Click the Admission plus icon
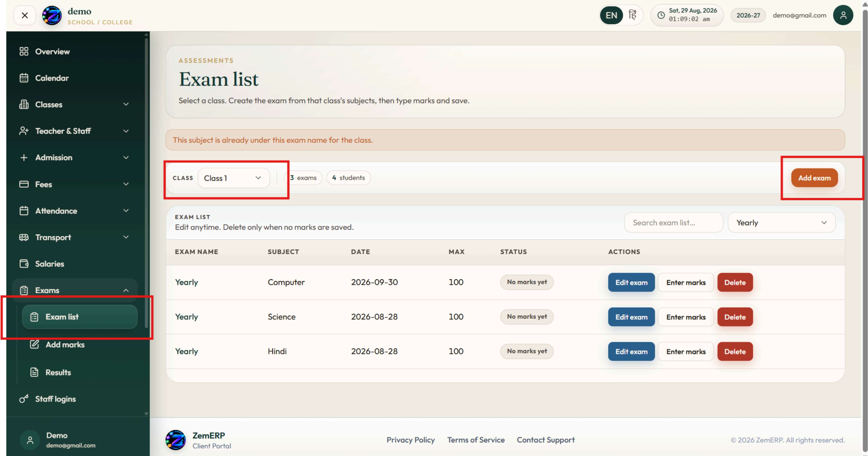The width and height of the screenshot is (868, 456). [x=24, y=157]
